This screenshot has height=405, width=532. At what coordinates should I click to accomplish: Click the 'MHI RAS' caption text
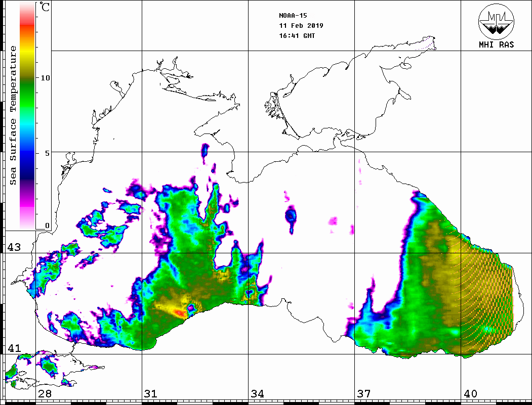(x=497, y=44)
